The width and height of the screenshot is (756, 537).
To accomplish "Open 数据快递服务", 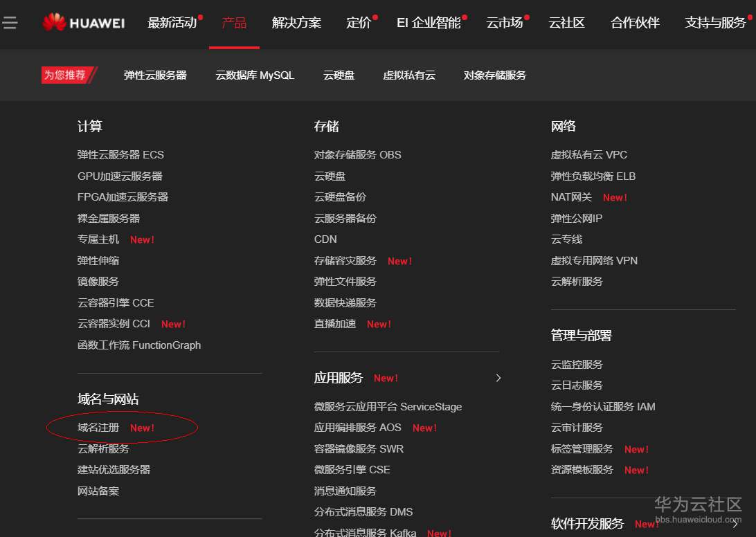I will [345, 302].
